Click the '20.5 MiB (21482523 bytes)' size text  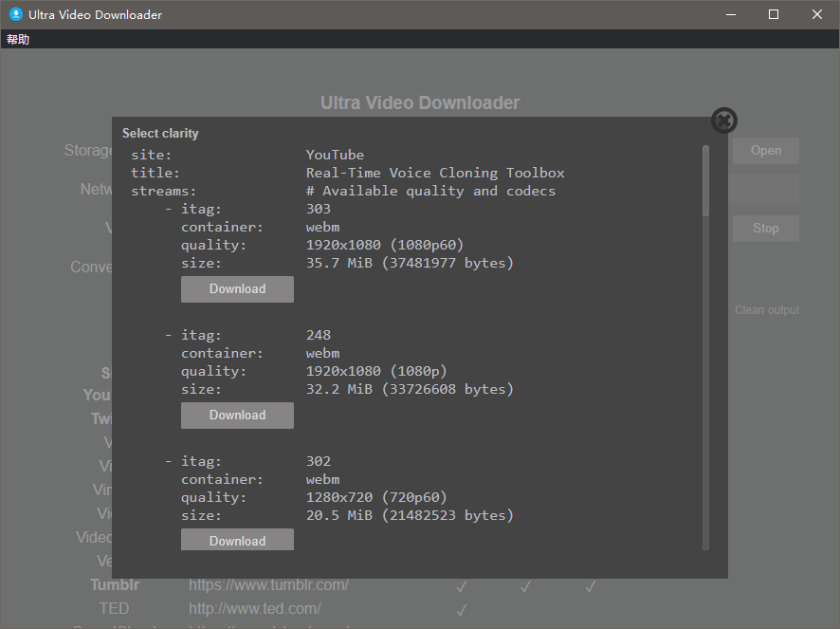(x=410, y=515)
